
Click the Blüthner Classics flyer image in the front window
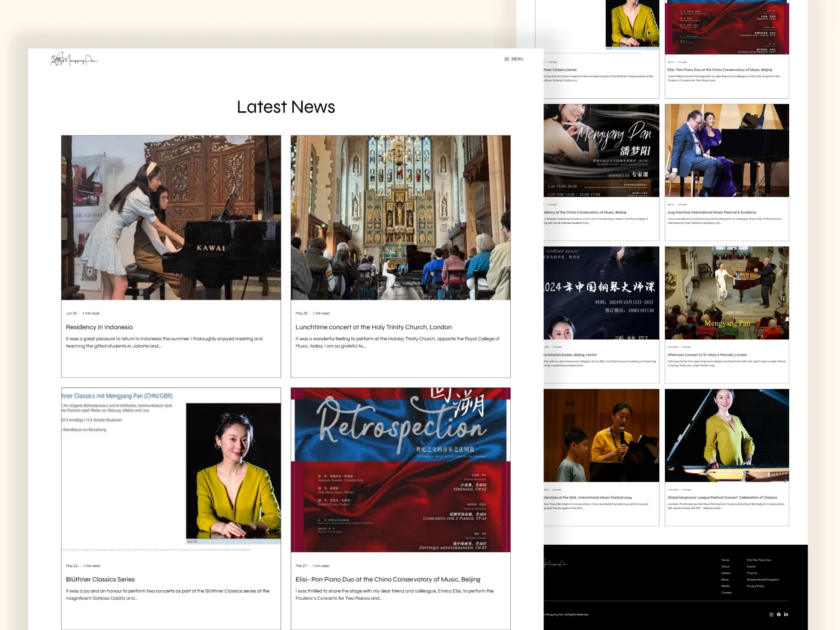[171, 470]
